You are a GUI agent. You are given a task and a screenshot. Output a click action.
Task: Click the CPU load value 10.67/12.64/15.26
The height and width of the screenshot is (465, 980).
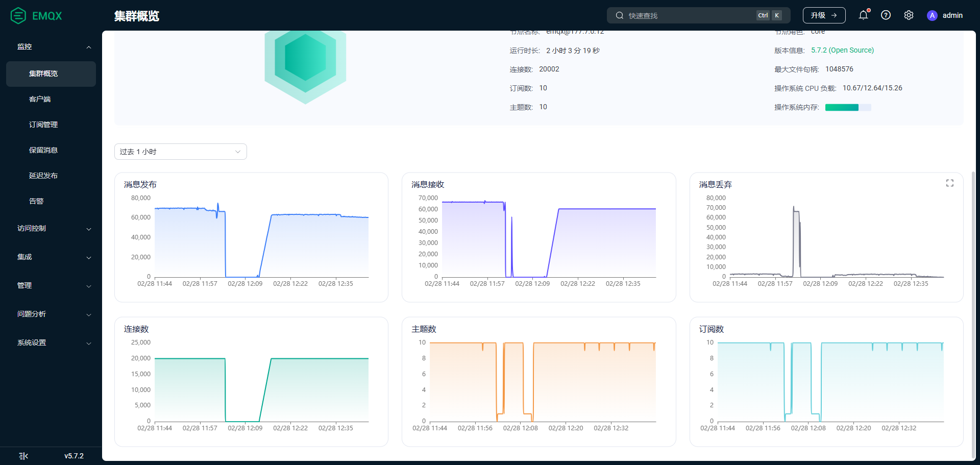click(872, 88)
